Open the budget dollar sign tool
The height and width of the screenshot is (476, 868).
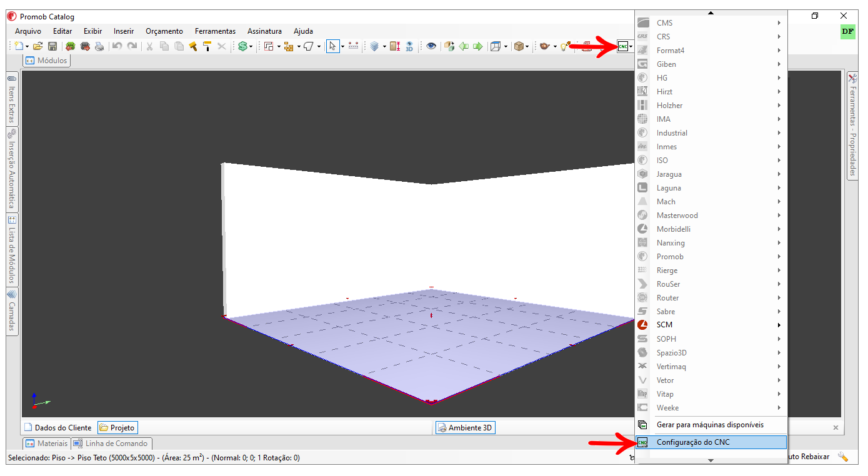pyautogui.click(x=242, y=46)
